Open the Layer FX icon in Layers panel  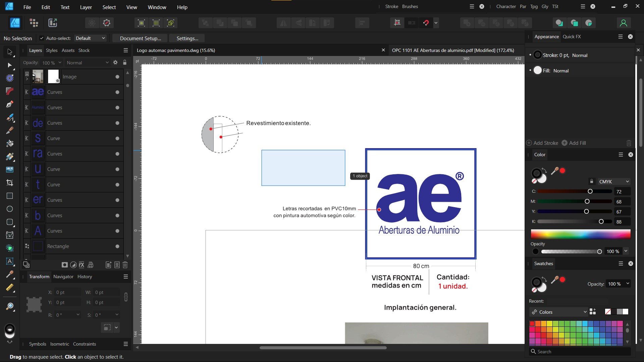pos(82,265)
